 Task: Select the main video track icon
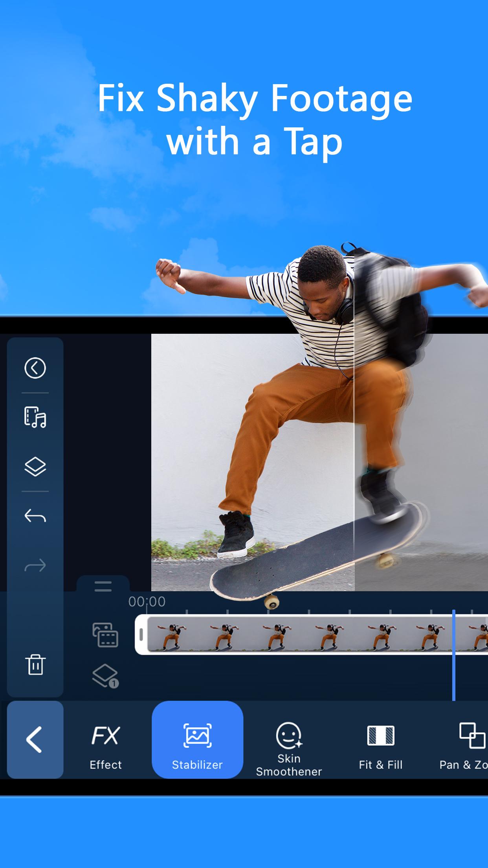[x=105, y=635]
